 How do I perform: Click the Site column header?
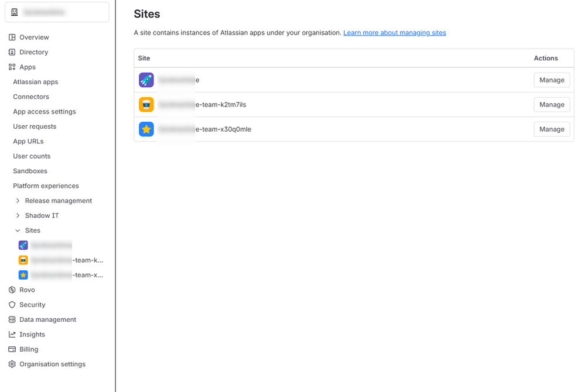(x=144, y=58)
